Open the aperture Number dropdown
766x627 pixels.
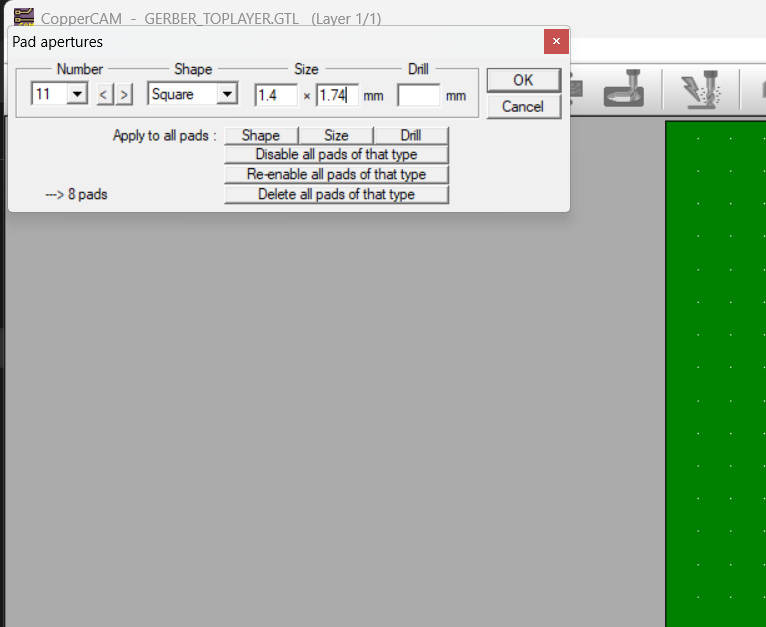pos(77,94)
